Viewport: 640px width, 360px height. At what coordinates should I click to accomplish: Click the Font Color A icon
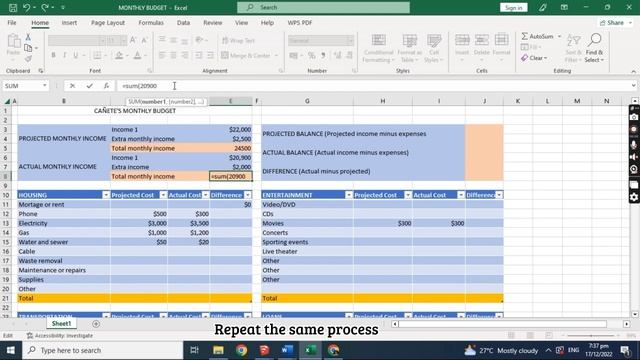click(x=138, y=55)
